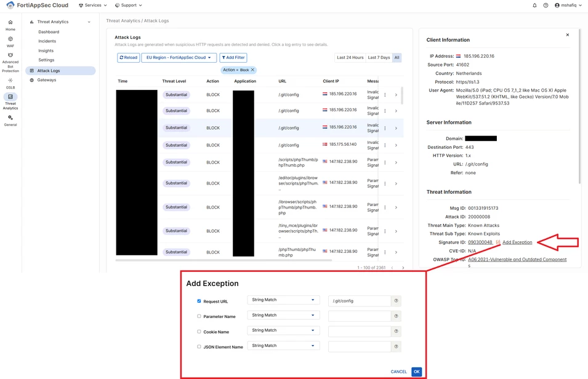Open JSON Element Name String Match dropdown
Viewport: 588px width, 379px height.
tap(283, 346)
